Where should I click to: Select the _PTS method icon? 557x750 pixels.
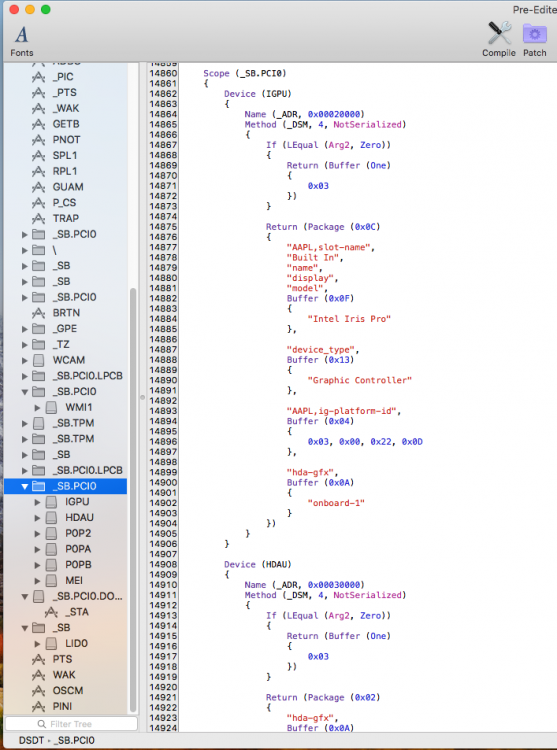(39, 92)
